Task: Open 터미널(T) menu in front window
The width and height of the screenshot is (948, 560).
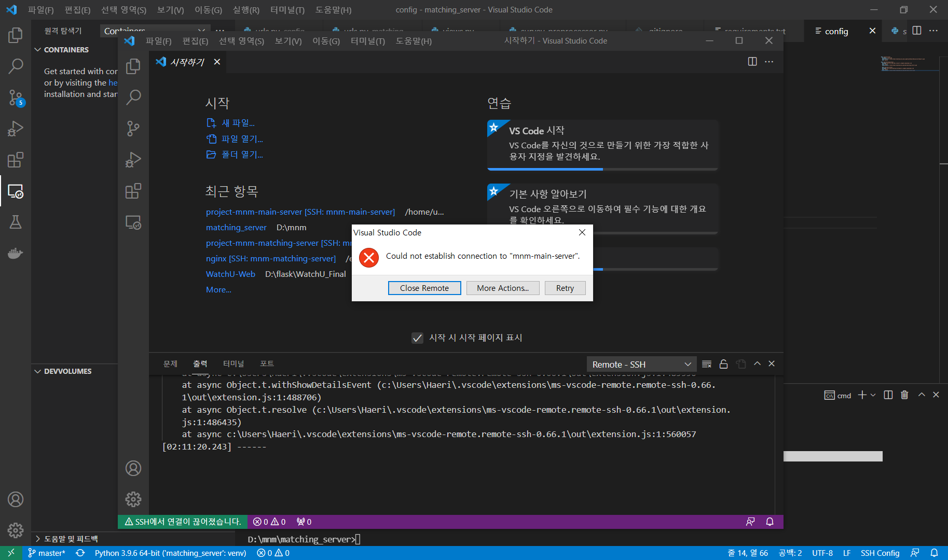Action: click(368, 41)
